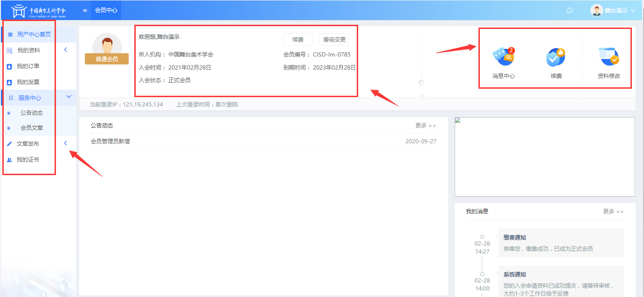Screen dimensions: 644x297
Task: Switch to the 会员中心 tab
Action: click(106, 10)
